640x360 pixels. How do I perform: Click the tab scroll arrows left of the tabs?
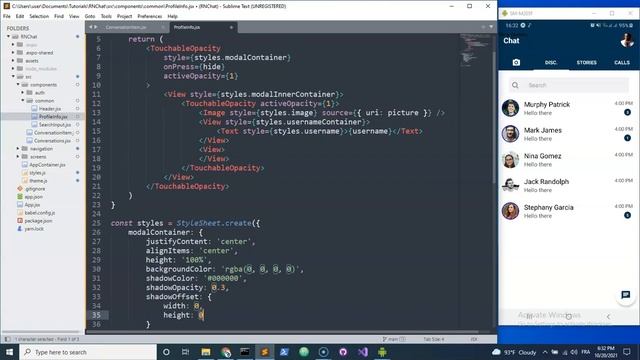click(x=93, y=27)
